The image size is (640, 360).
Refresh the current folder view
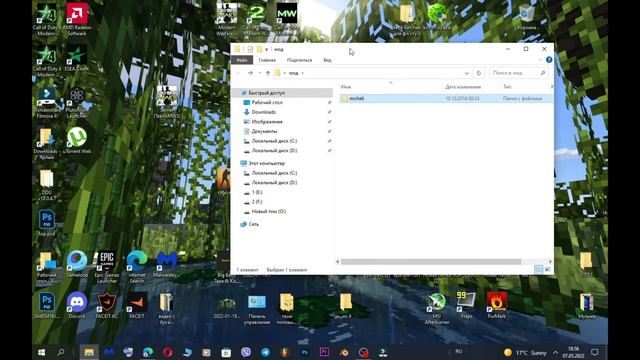tap(479, 73)
